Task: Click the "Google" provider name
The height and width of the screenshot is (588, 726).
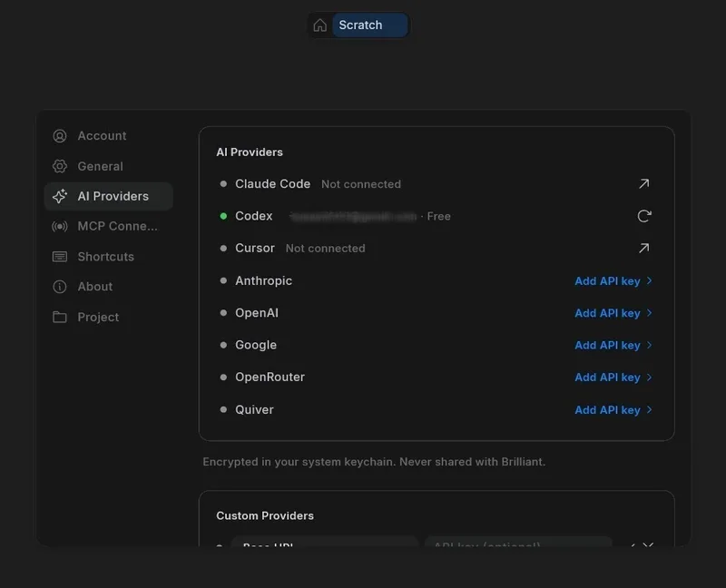Action: (x=256, y=345)
